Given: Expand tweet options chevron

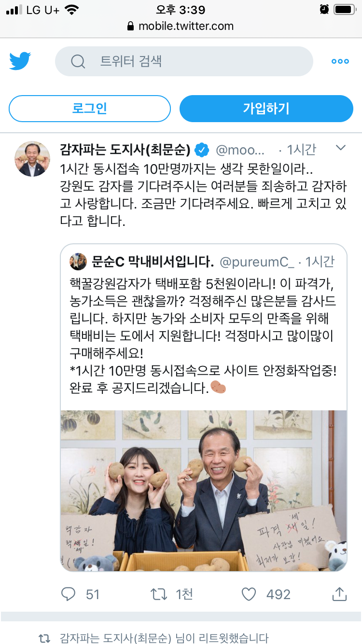Looking at the screenshot, I should coord(341,148).
